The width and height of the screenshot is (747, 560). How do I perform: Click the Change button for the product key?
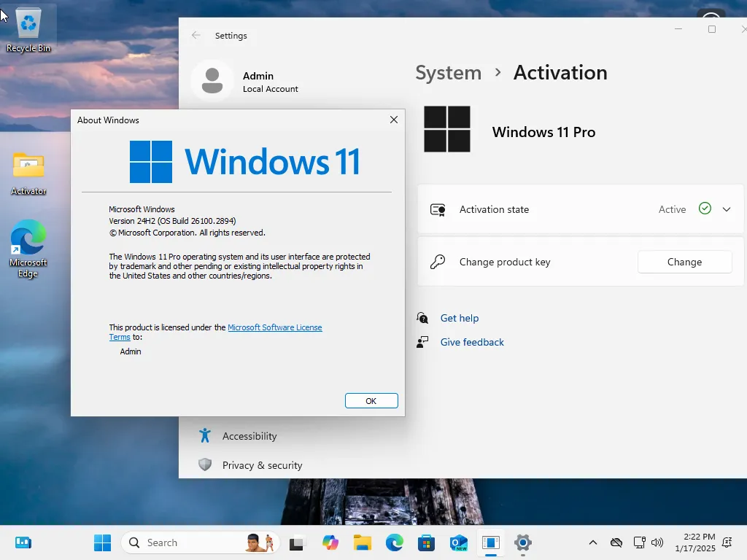pos(684,262)
